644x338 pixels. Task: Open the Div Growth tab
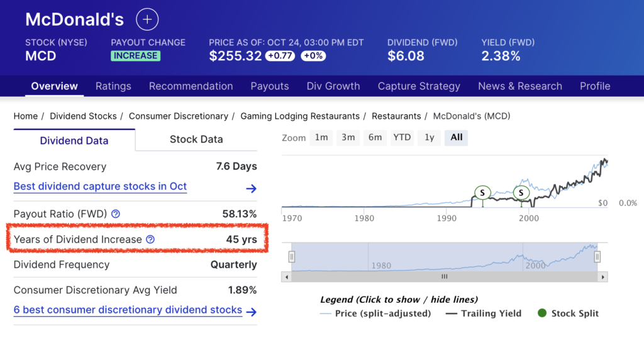coord(333,86)
